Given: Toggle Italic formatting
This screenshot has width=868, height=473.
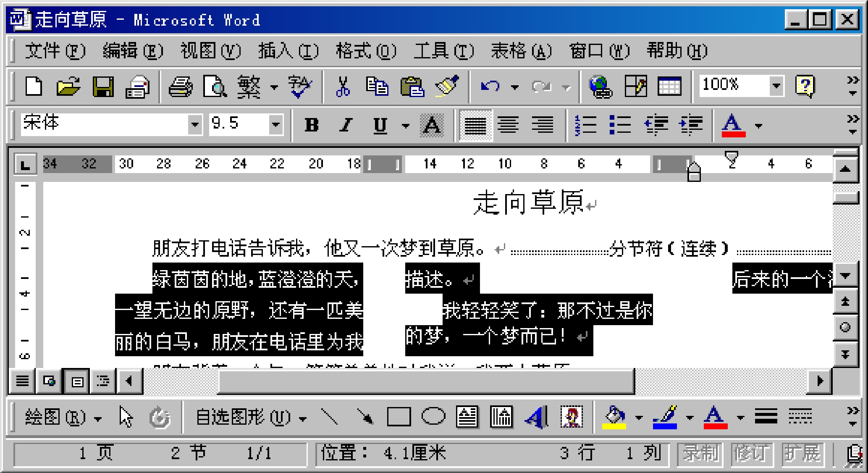Looking at the screenshot, I should (x=346, y=125).
